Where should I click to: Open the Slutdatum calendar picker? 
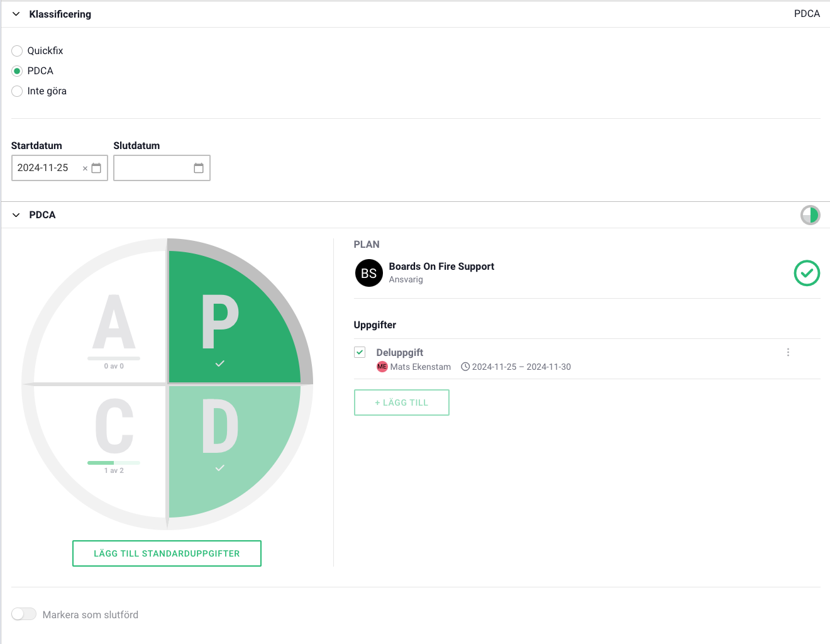click(199, 168)
